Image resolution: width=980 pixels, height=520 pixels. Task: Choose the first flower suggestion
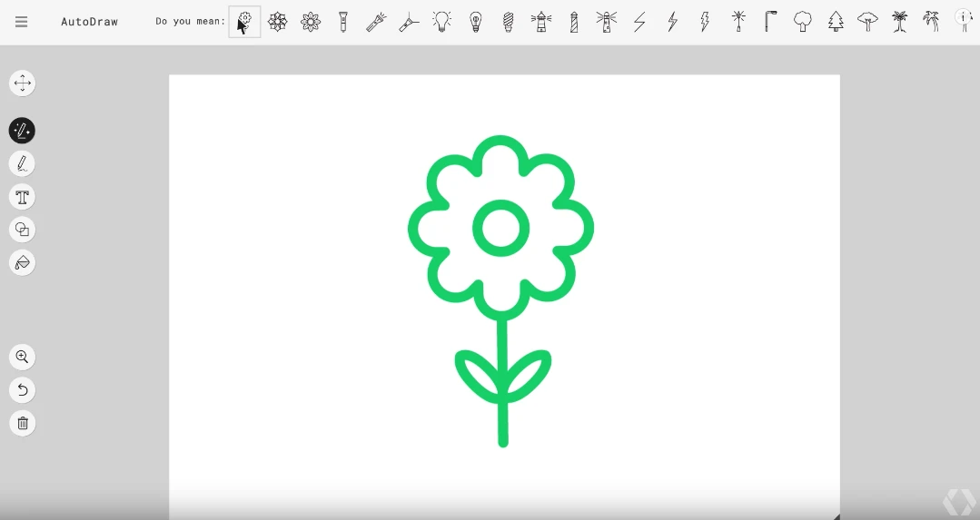244,22
